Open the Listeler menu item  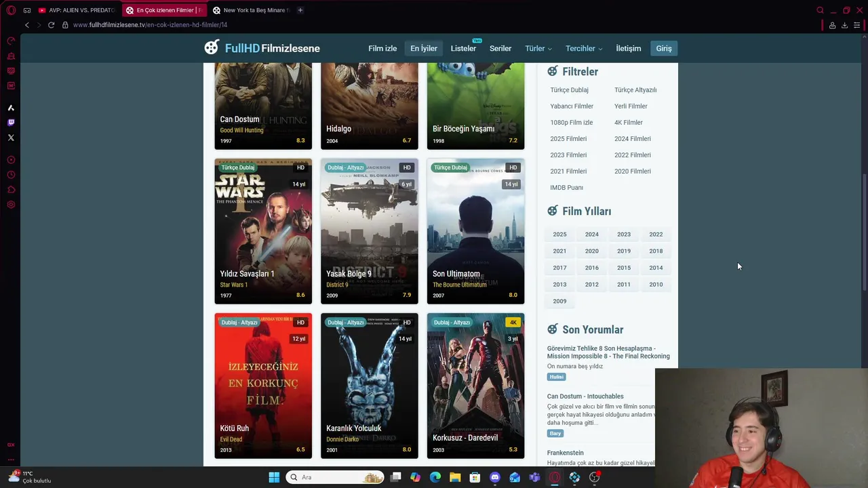463,48
